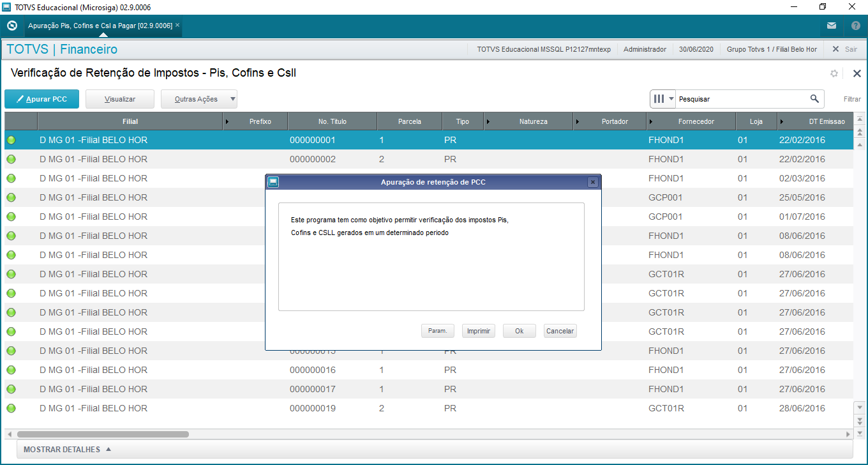This screenshot has width=868, height=465.
Task: Click the magnifier search icon in Pesquisar
Action: pyautogui.click(x=814, y=99)
